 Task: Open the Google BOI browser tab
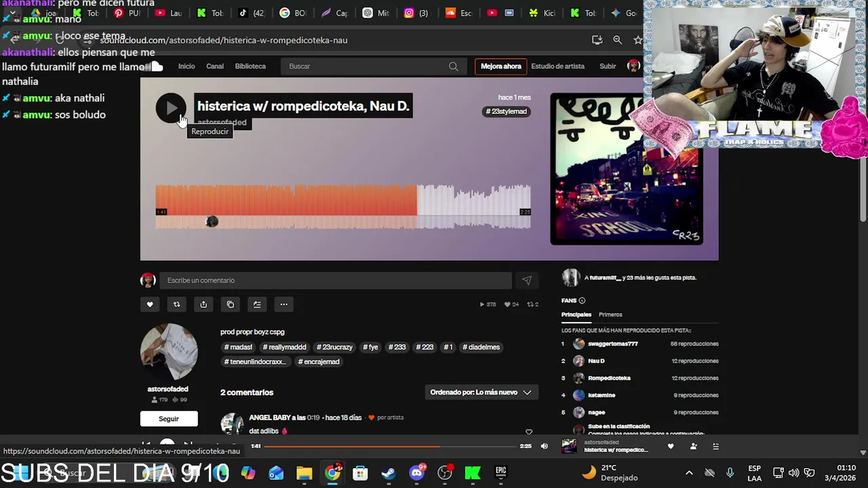tap(293, 13)
